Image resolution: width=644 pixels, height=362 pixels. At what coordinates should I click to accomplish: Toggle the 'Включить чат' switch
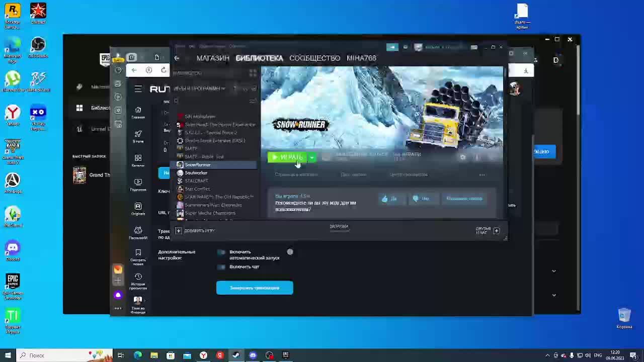pos(221,267)
